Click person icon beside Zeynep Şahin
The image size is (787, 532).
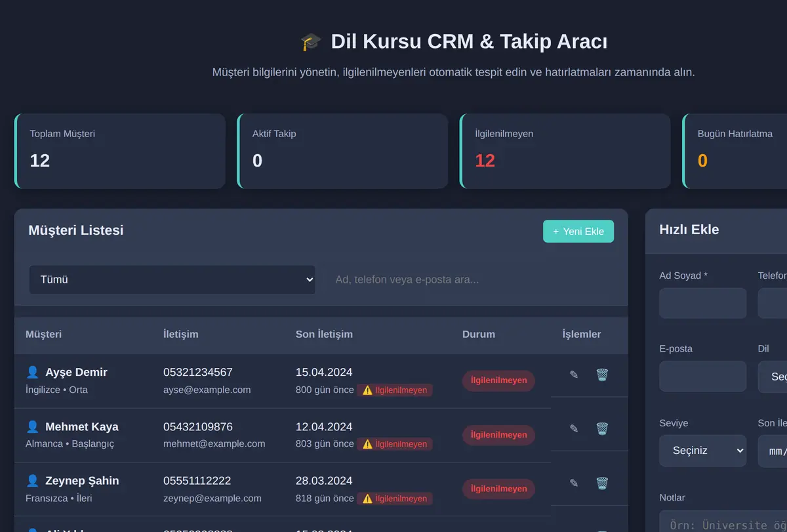coord(32,480)
